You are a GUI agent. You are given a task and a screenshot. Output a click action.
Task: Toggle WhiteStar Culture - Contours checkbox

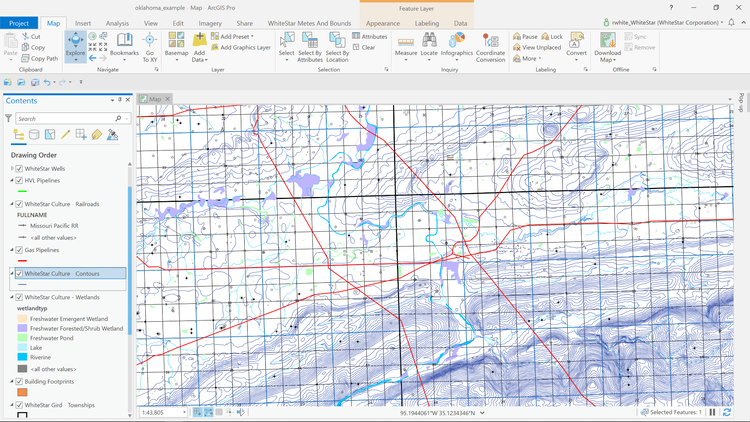pyautogui.click(x=19, y=274)
